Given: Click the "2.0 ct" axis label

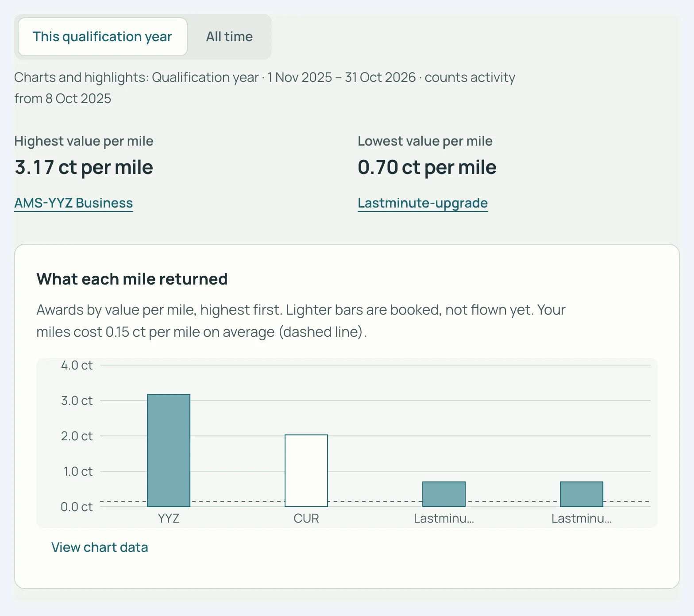Looking at the screenshot, I should (77, 436).
